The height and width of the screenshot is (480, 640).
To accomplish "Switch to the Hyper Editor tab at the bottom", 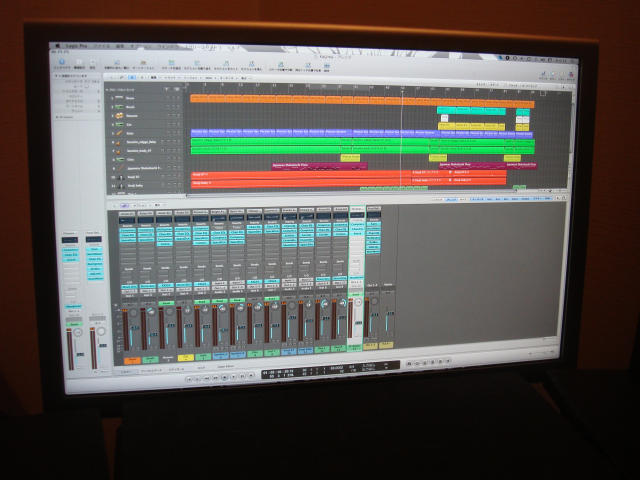I will click(x=226, y=367).
